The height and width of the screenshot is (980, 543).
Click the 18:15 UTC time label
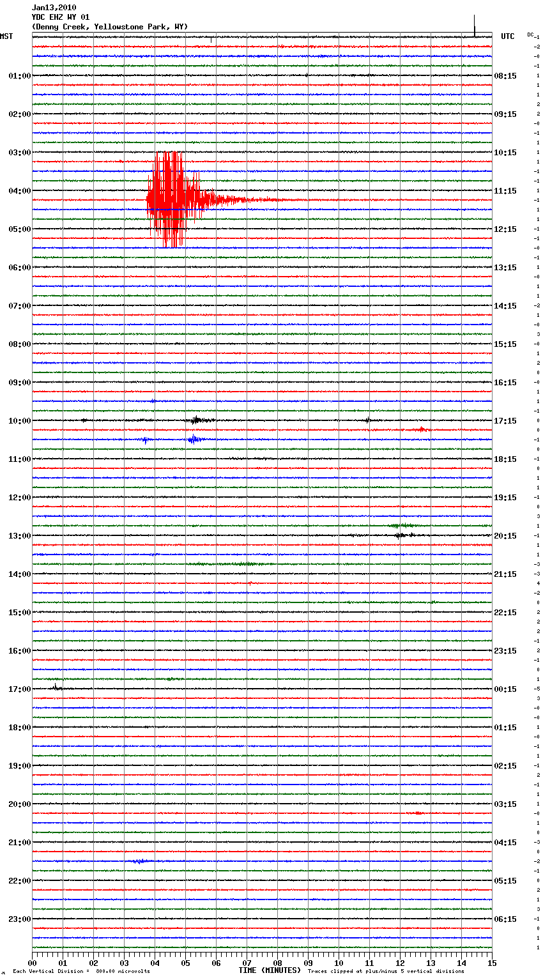pos(505,459)
